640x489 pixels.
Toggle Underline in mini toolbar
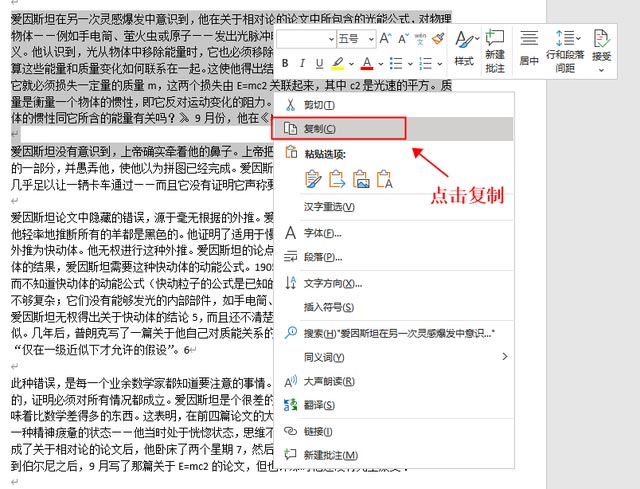pyautogui.click(x=320, y=63)
